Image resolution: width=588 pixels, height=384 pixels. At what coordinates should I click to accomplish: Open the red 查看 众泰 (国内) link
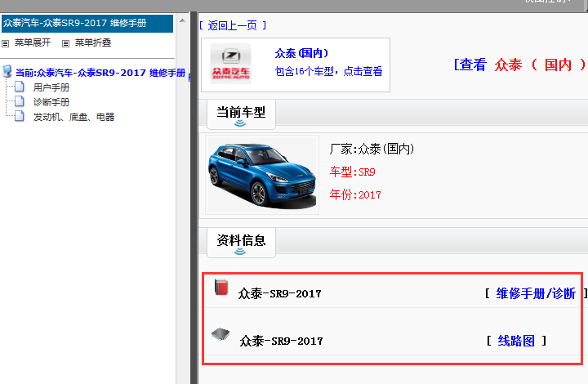[x=520, y=65]
